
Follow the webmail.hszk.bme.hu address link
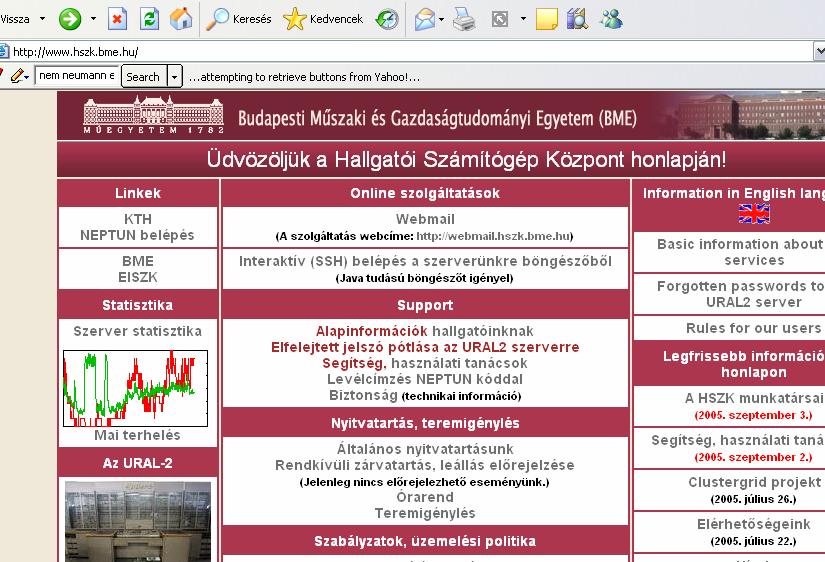pyautogui.click(x=493, y=236)
